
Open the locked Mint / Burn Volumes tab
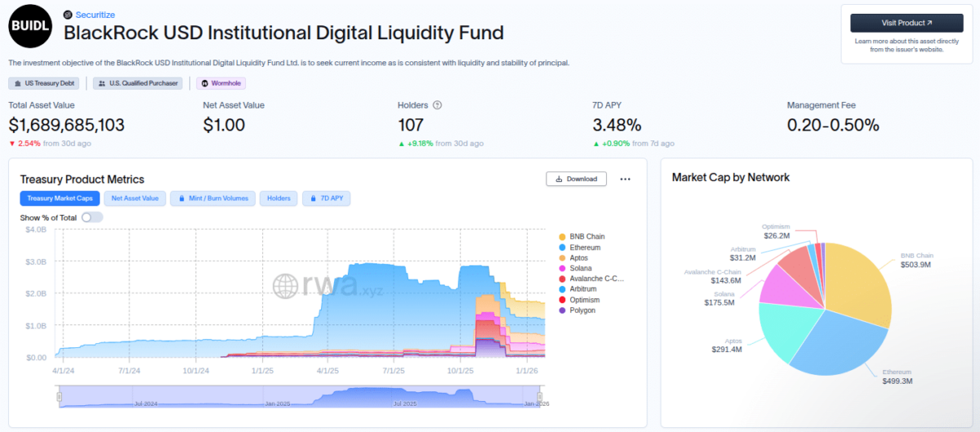pyautogui.click(x=212, y=198)
